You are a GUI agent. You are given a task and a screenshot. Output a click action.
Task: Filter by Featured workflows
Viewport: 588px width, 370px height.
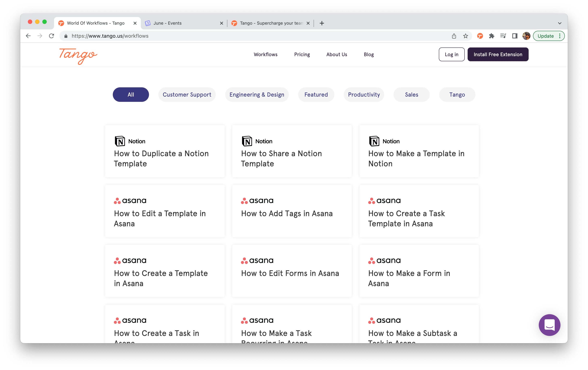coord(316,94)
